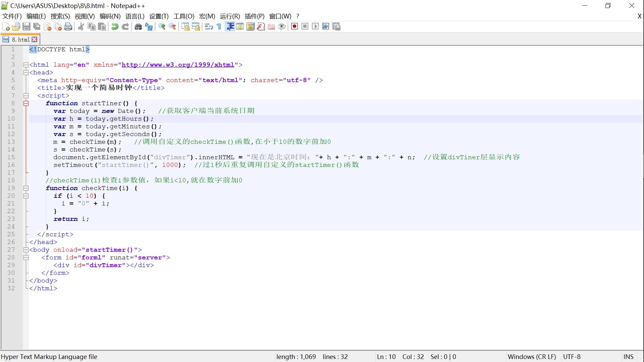Open the 窗口(W) menu
Viewport: 644px width, 362px height.
[280, 16]
